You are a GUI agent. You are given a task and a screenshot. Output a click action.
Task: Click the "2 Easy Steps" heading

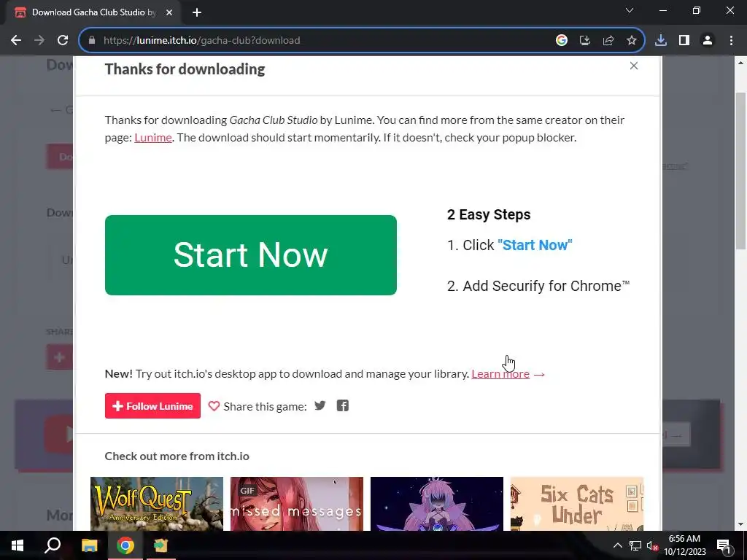(x=489, y=215)
